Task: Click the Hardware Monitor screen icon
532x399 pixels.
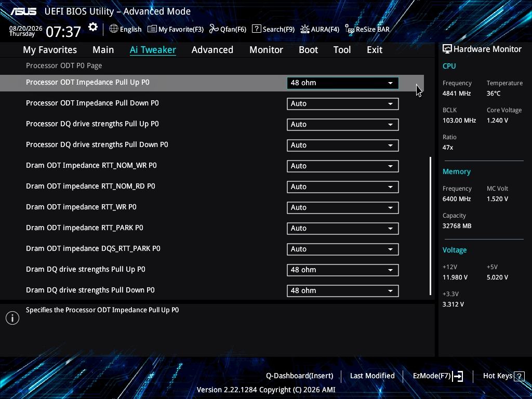Action: (x=447, y=49)
